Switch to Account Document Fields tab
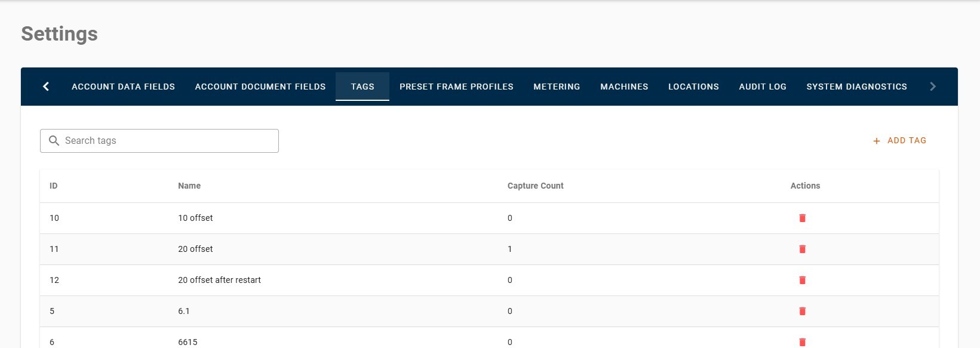The width and height of the screenshot is (980, 348). (x=260, y=87)
